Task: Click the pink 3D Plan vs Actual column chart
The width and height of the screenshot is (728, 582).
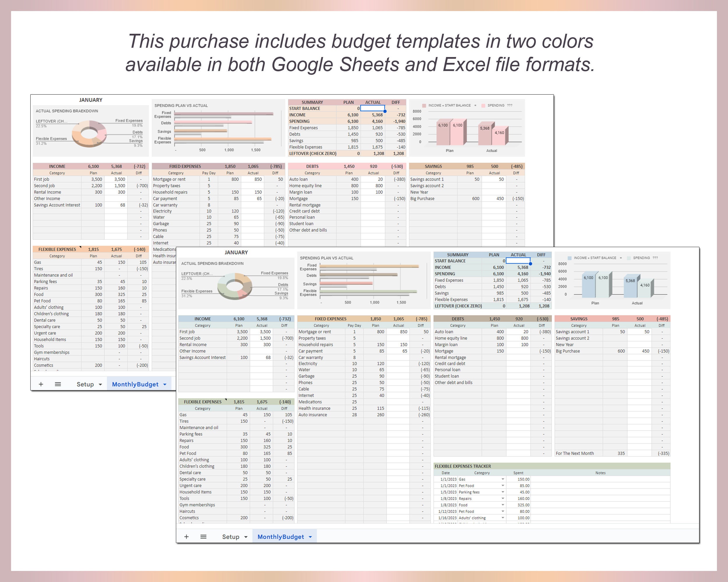Action: pyautogui.click(x=467, y=128)
